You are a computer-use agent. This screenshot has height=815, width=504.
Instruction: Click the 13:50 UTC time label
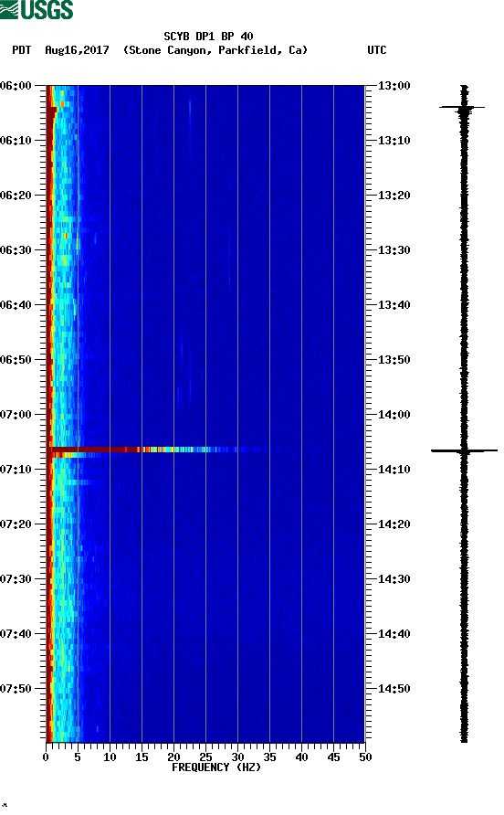394,360
